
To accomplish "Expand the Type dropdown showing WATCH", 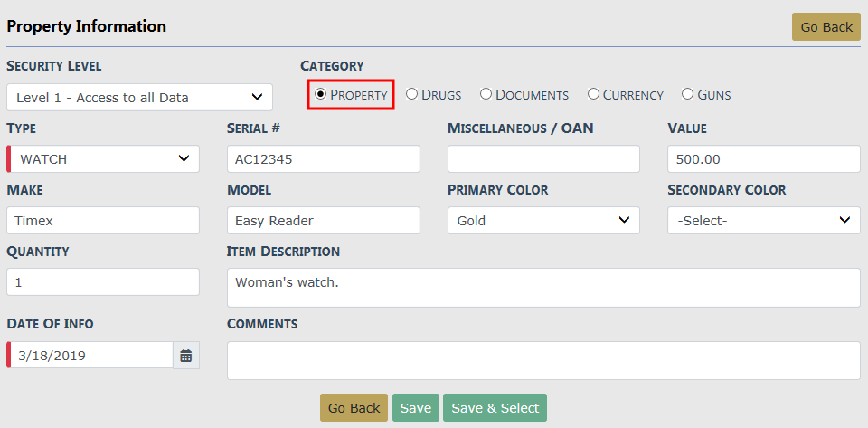I will pos(104,159).
